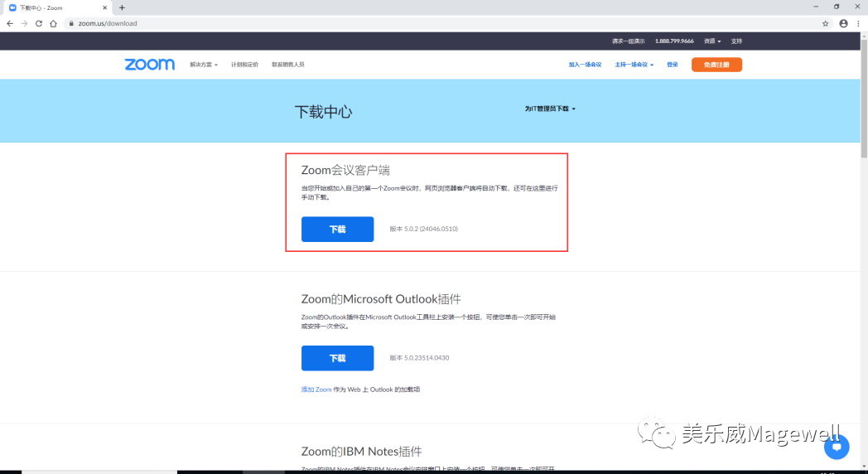Click the Zoom logo in the header
868x474 pixels.
pos(149,65)
